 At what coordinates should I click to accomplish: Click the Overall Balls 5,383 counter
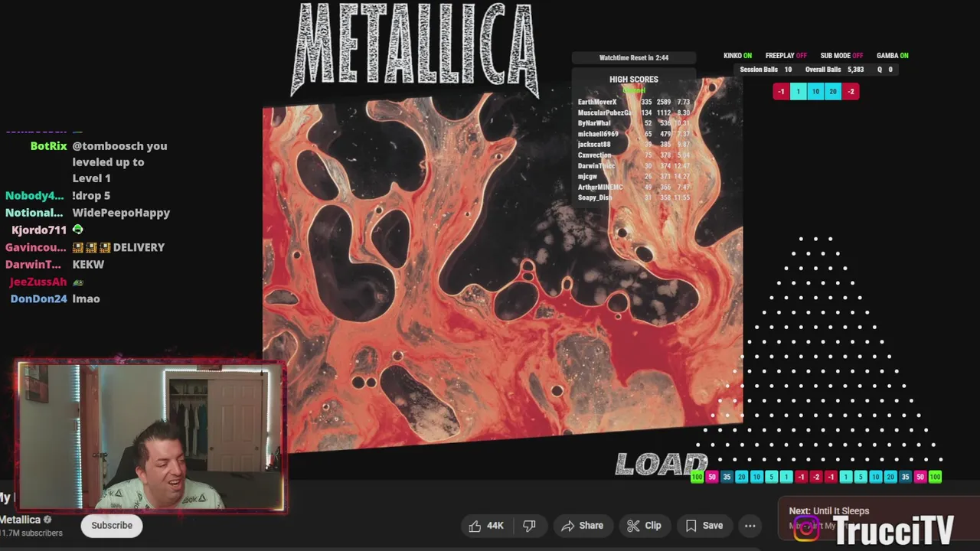tap(835, 70)
